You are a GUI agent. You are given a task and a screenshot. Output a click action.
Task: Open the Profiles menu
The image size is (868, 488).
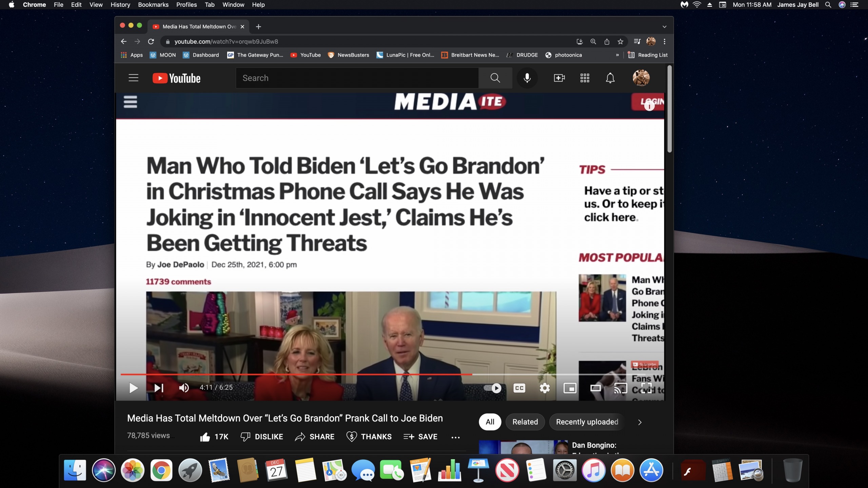(186, 5)
